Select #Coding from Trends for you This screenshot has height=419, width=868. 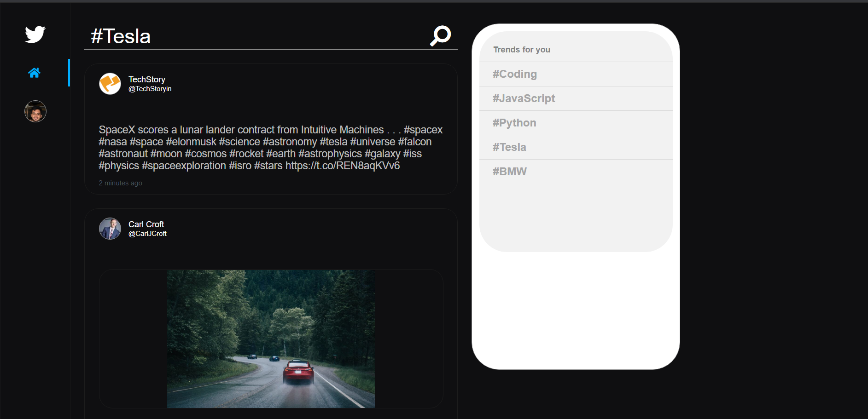[x=514, y=74]
